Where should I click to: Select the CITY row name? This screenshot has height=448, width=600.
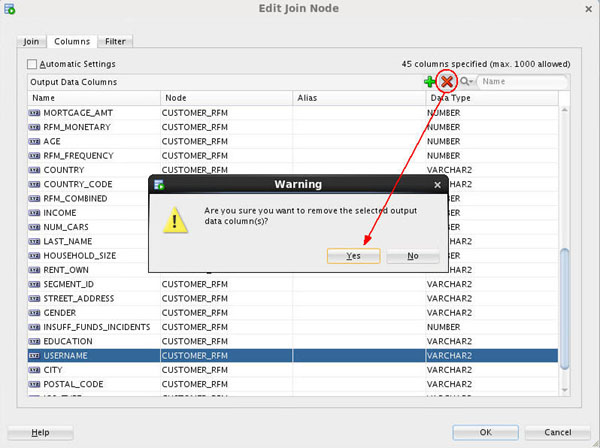[53, 370]
